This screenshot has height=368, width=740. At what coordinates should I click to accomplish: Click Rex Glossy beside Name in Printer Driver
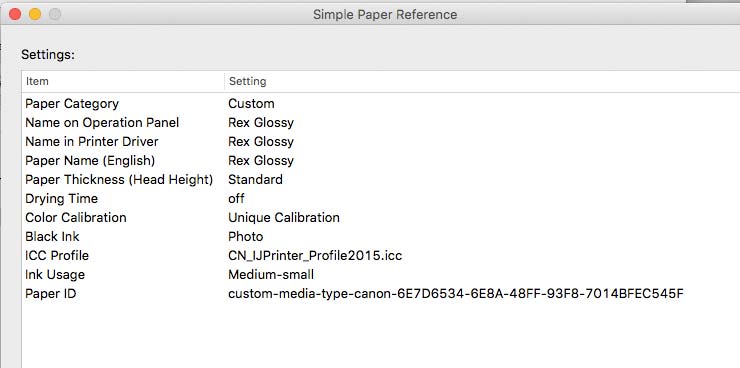(x=261, y=142)
